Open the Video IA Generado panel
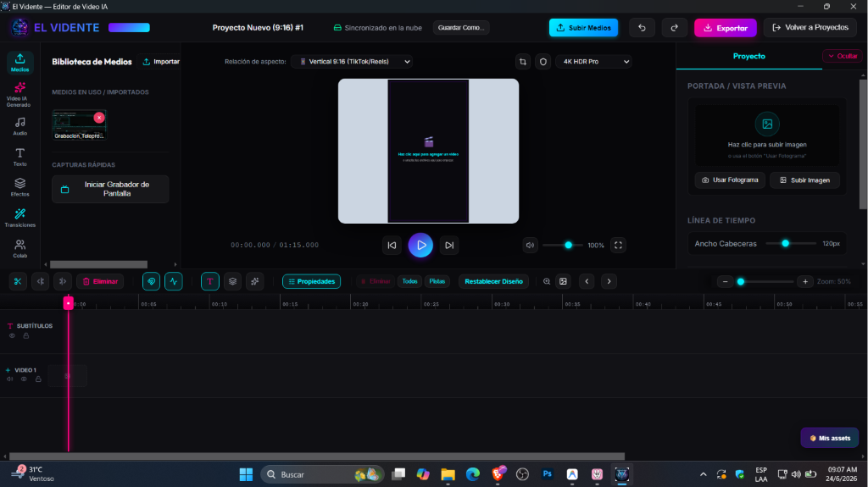The height and width of the screenshot is (487, 868). tap(19, 94)
